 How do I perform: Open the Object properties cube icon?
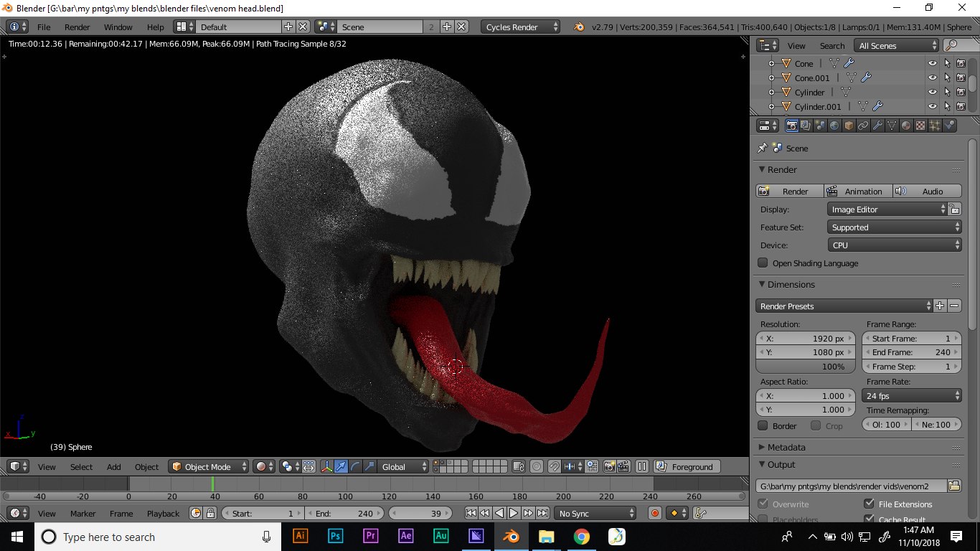[848, 125]
